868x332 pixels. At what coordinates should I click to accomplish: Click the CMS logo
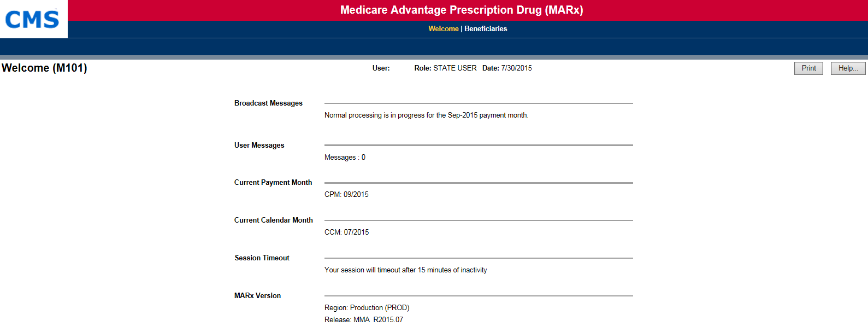(32, 20)
